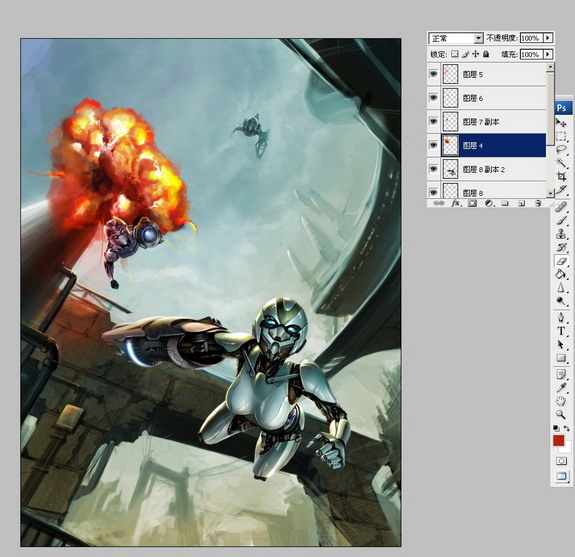Swap foreground and background colors
575x557 pixels.
coord(567,428)
